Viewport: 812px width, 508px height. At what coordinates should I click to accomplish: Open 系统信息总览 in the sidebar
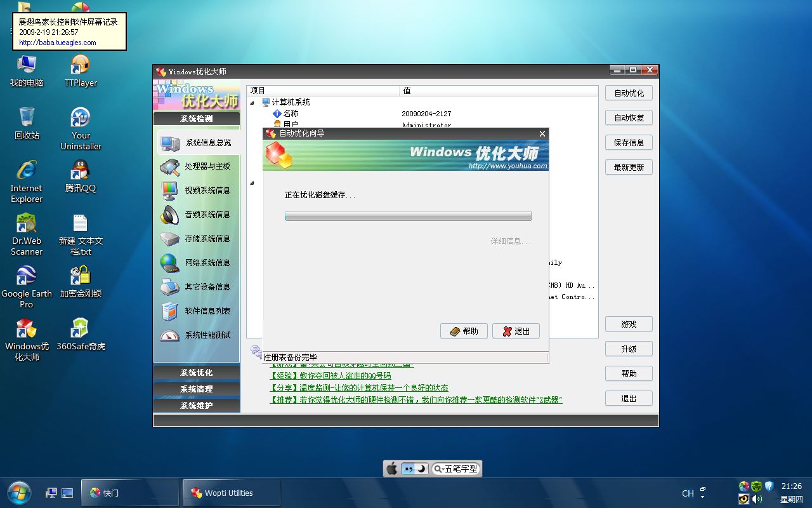click(x=197, y=143)
